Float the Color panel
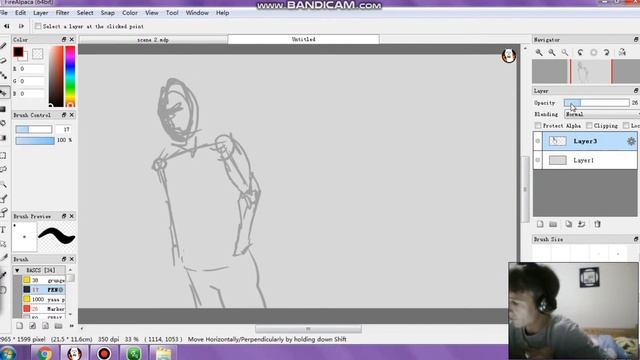The image size is (640, 360). pos(64,40)
